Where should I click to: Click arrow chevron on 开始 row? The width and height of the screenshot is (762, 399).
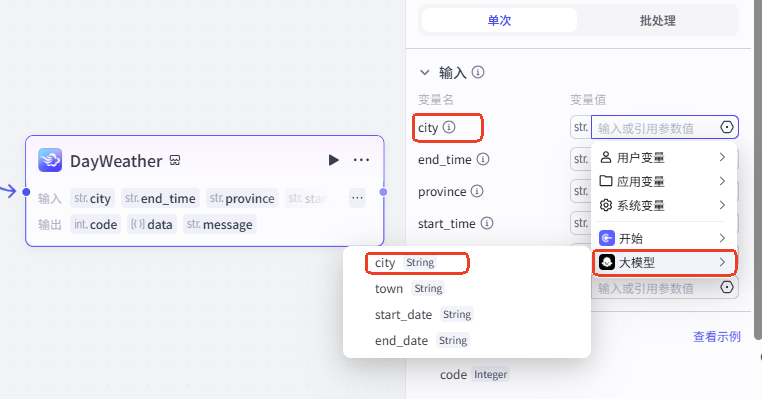(x=722, y=238)
